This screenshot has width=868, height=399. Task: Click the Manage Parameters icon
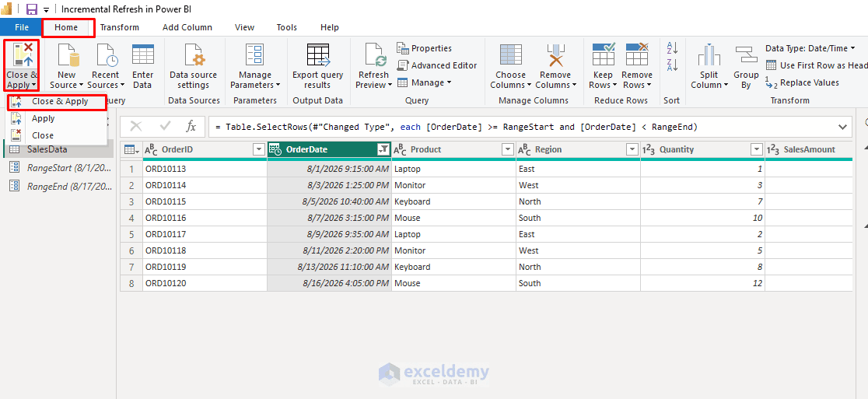254,54
